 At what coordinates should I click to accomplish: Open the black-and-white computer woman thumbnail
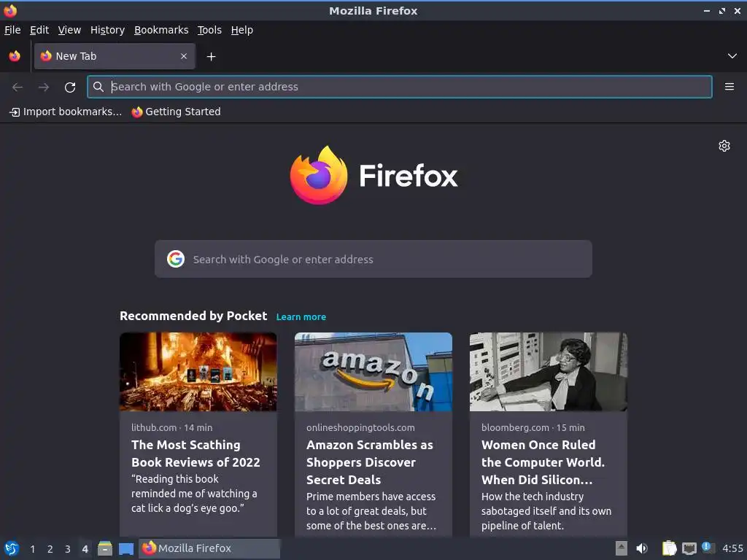[549, 372]
